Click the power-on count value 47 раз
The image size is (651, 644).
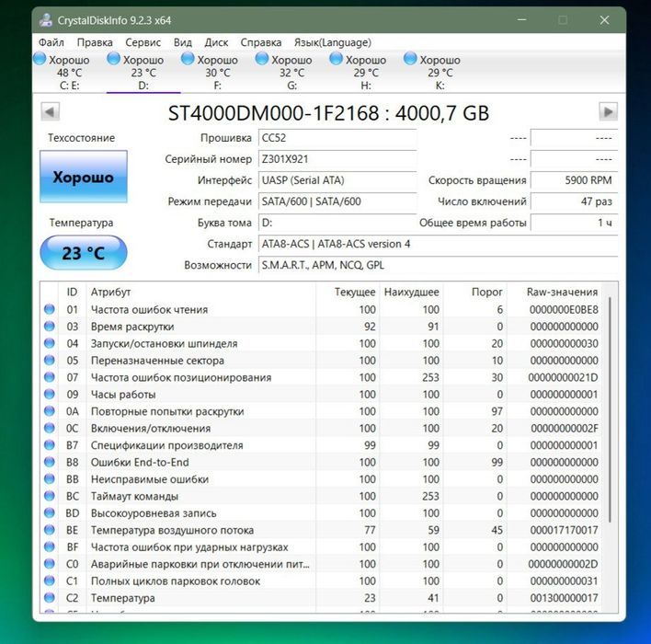574,201
